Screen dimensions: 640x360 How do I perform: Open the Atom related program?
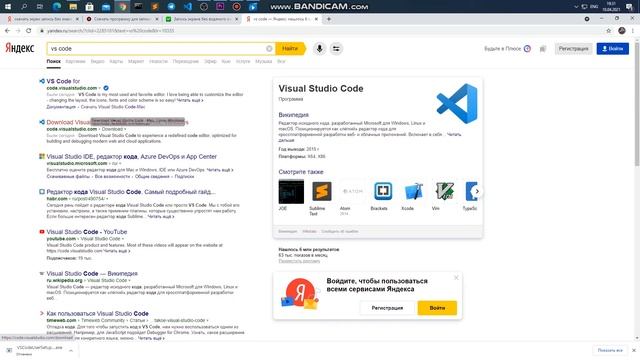click(x=352, y=191)
